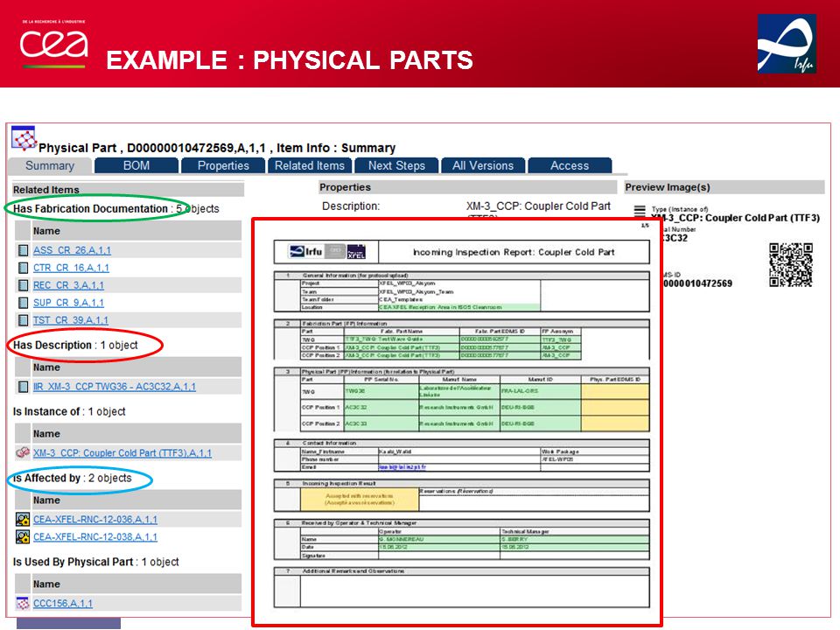Click the document icon beside IIR_XM-3_CCP TWG36

[x=23, y=387]
